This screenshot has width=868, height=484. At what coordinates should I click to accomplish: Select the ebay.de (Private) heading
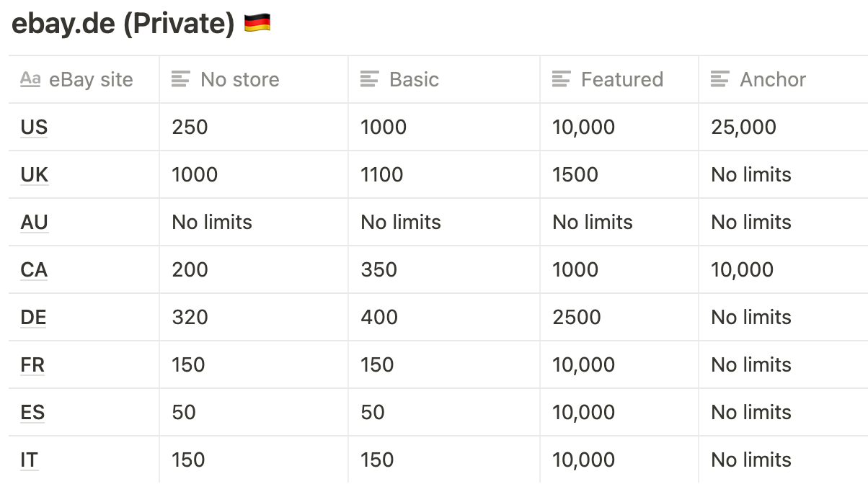123,24
